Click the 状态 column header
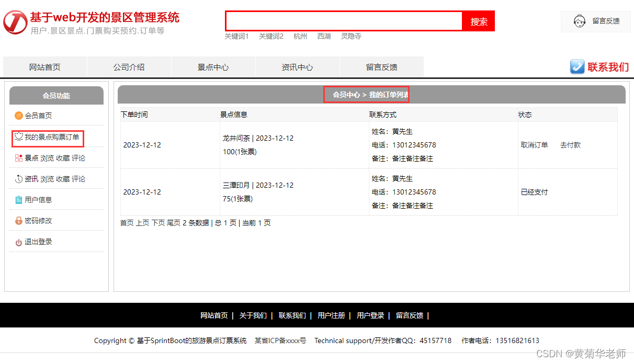The image size is (634, 364). click(x=525, y=115)
